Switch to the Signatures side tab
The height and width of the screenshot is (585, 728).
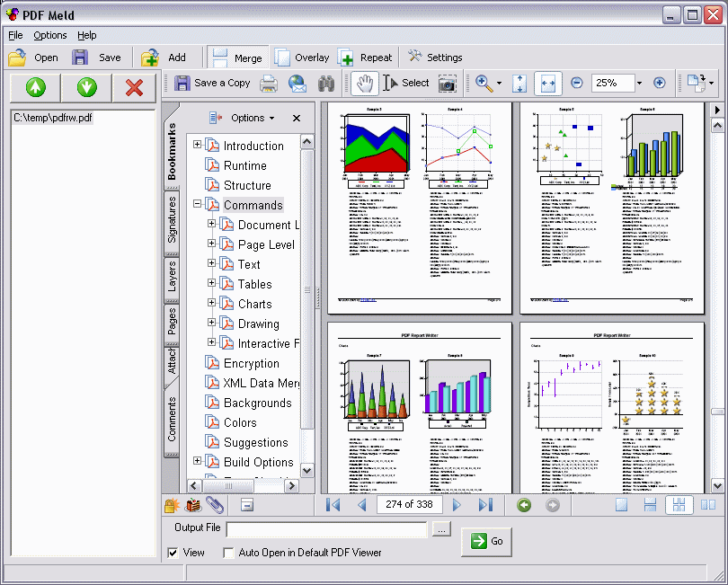coord(172,218)
